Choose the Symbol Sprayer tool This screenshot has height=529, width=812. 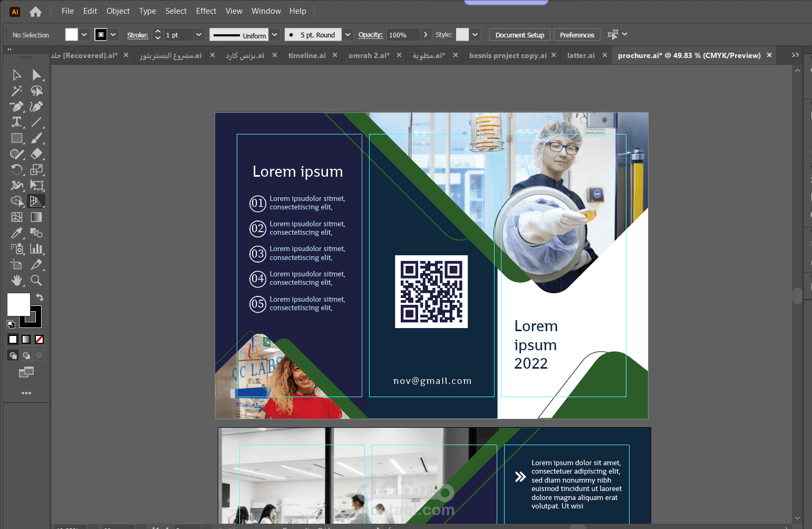17,249
